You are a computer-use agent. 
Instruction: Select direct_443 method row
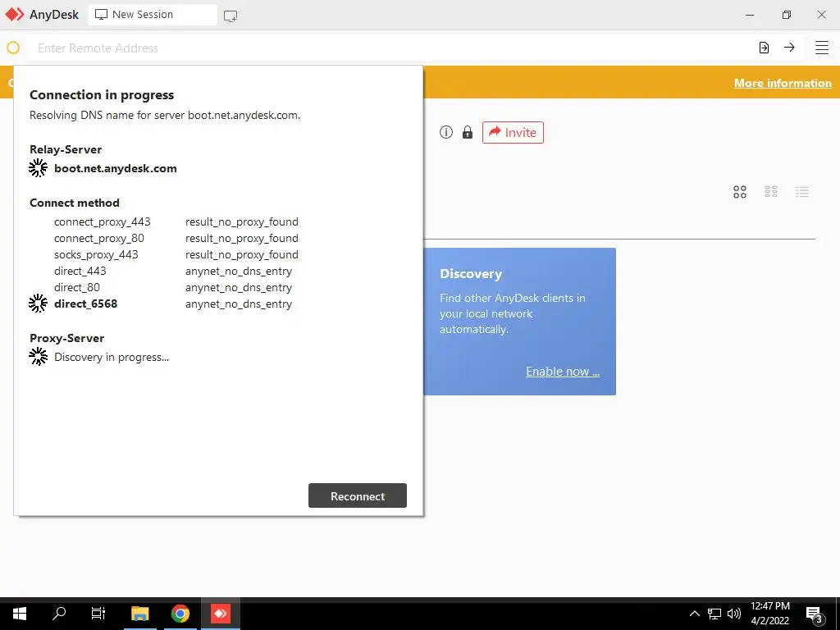pos(173,271)
